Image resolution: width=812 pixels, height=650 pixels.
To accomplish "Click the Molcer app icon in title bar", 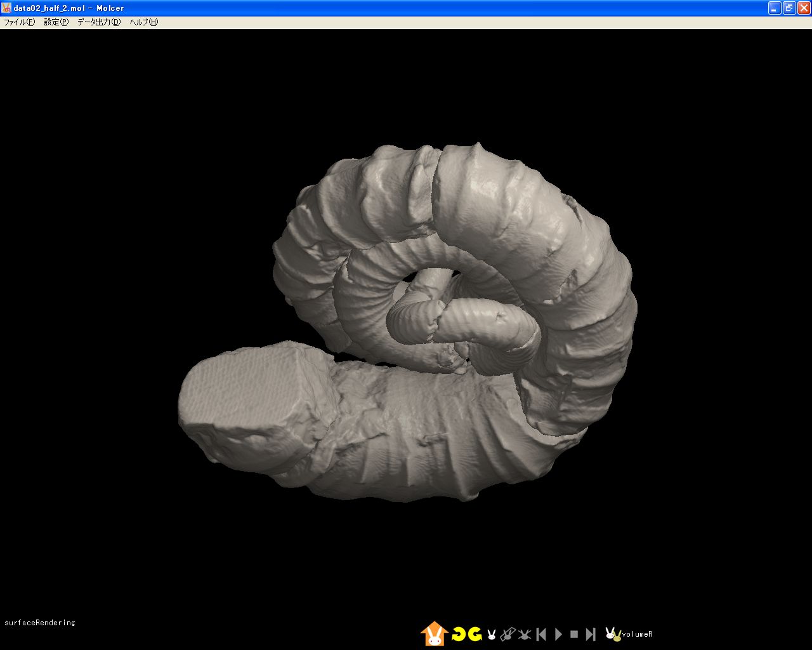I will [6, 8].
